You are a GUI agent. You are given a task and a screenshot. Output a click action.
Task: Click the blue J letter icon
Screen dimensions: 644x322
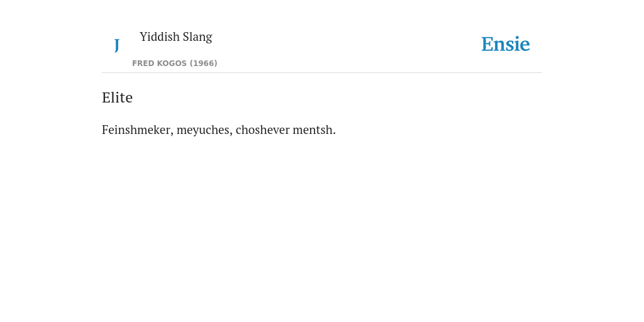pos(116,45)
